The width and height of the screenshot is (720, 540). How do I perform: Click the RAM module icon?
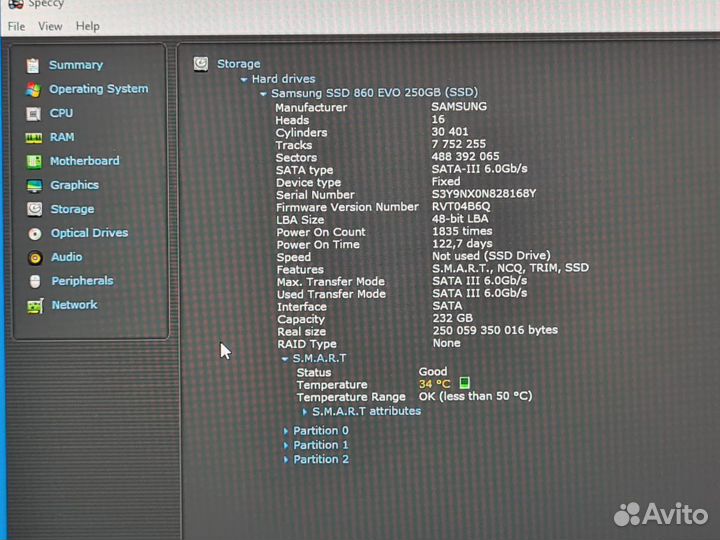tap(34, 138)
